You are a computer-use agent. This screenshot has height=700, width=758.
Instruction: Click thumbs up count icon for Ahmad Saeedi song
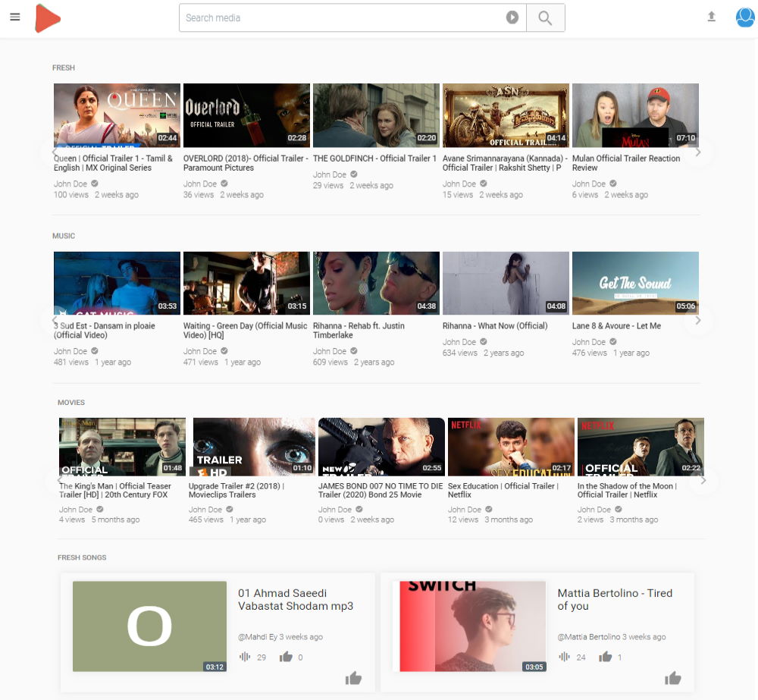[x=286, y=657]
